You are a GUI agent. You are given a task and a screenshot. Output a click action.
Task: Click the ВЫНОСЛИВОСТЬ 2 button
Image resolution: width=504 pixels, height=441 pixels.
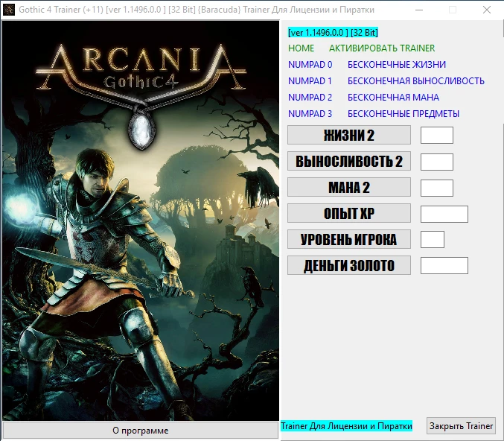click(x=348, y=161)
